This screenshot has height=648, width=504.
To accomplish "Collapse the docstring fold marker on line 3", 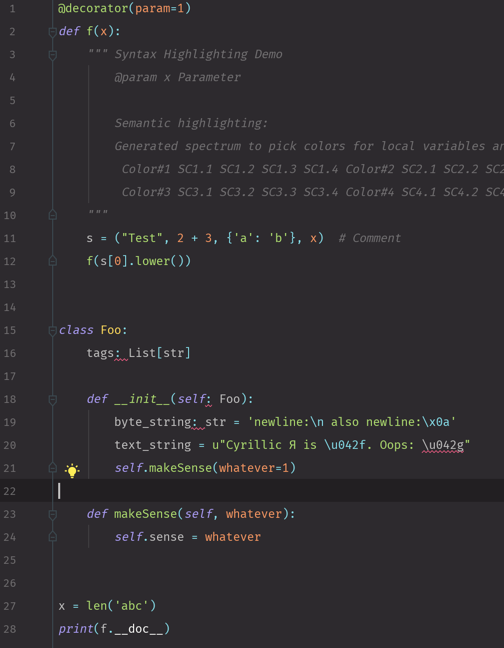I will pos(52,55).
